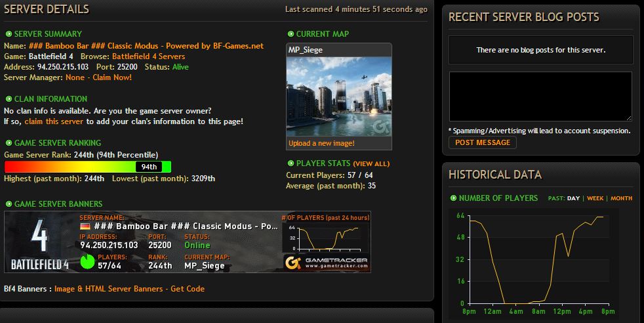Click the Game Server Banners bullet icon

[9, 204]
